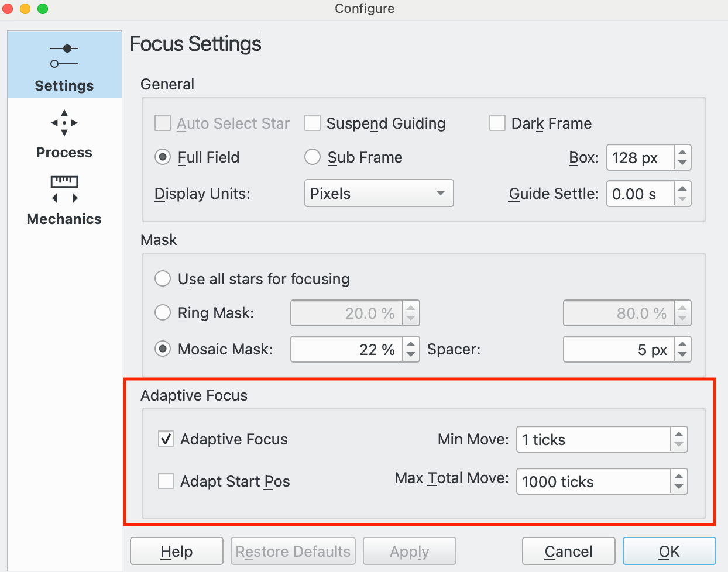Image resolution: width=728 pixels, height=572 pixels.
Task: Disable the Adaptive Focus checkbox
Action: (x=166, y=439)
